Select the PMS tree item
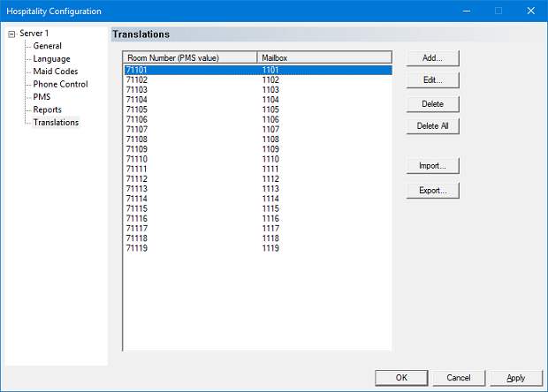This screenshot has height=392, width=548. tap(42, 97)
